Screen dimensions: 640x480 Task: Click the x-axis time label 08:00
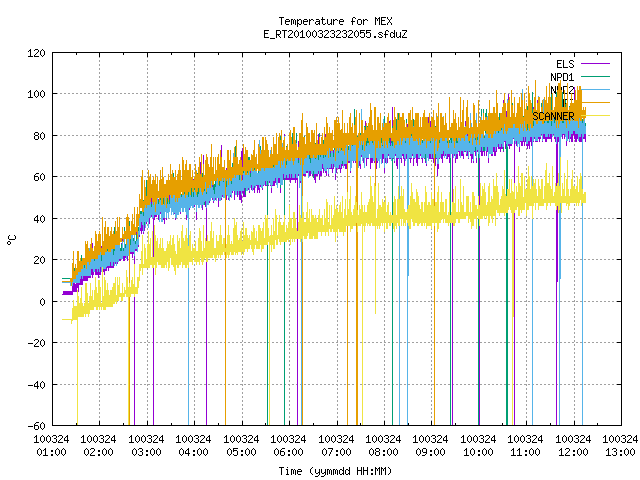pyautogui.click(x=383, y=452)
